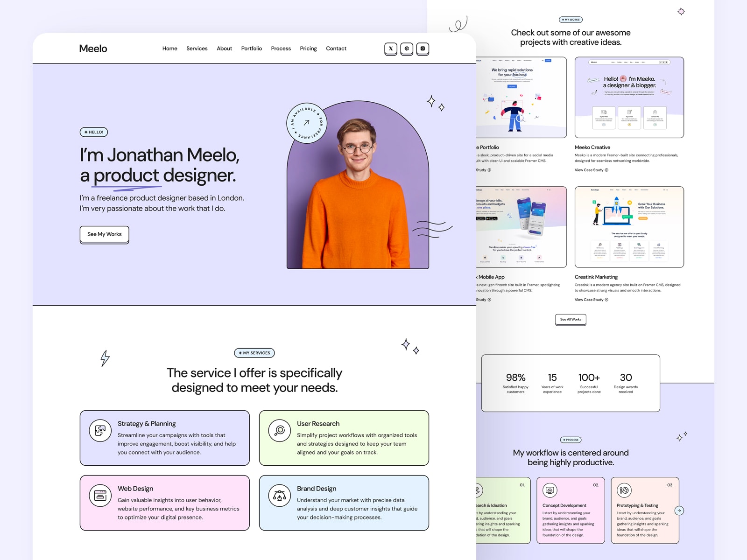
Task: Click the 'Meeko Creative' project title
Action: tap(592, 147)
